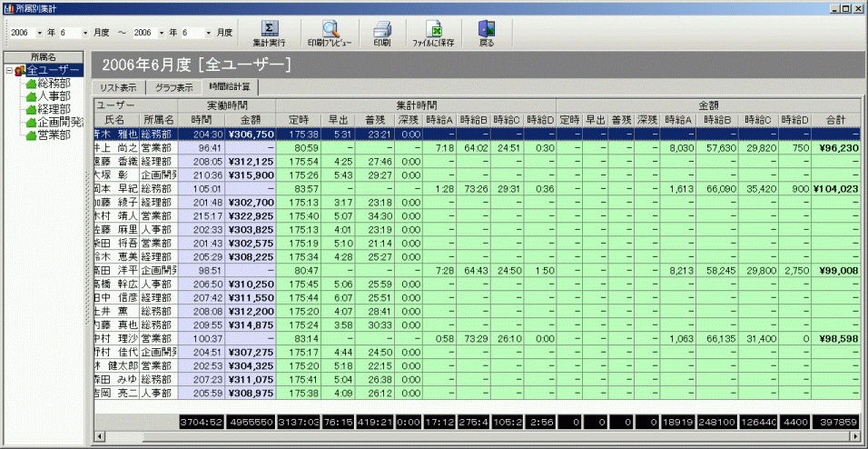This screenshot has height=449, width=868.
Task: Select 経理部 in the department tree
Action: tap(54, 110)
